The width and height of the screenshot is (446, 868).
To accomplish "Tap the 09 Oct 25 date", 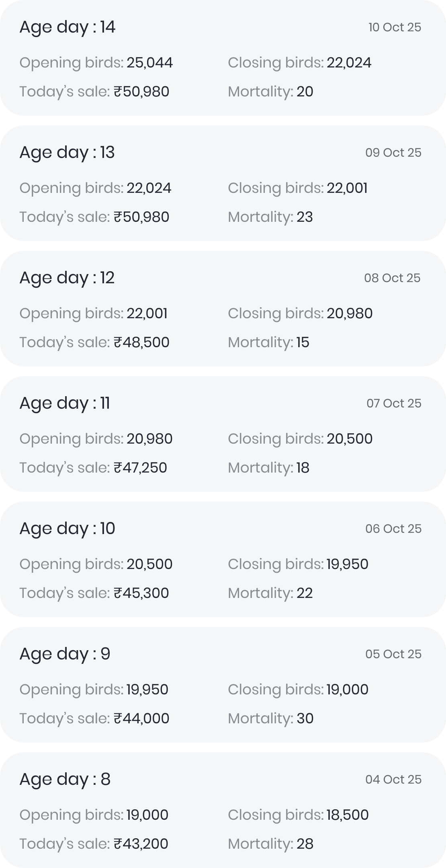I will [x=393, y=153].
